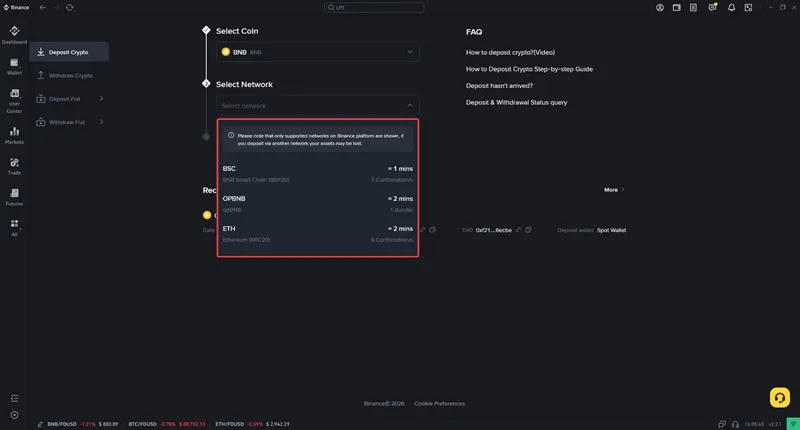The image size is (800, 430).
Task: Select the BSC network option
Action: coord(317,174)
